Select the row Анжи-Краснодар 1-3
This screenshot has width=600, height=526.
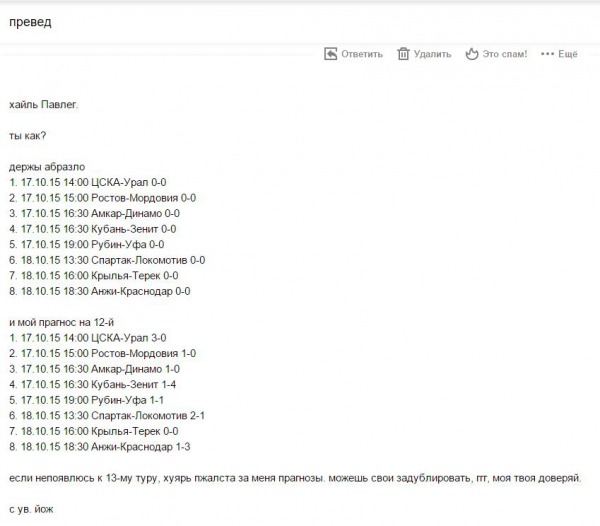(x=99, y=447)
